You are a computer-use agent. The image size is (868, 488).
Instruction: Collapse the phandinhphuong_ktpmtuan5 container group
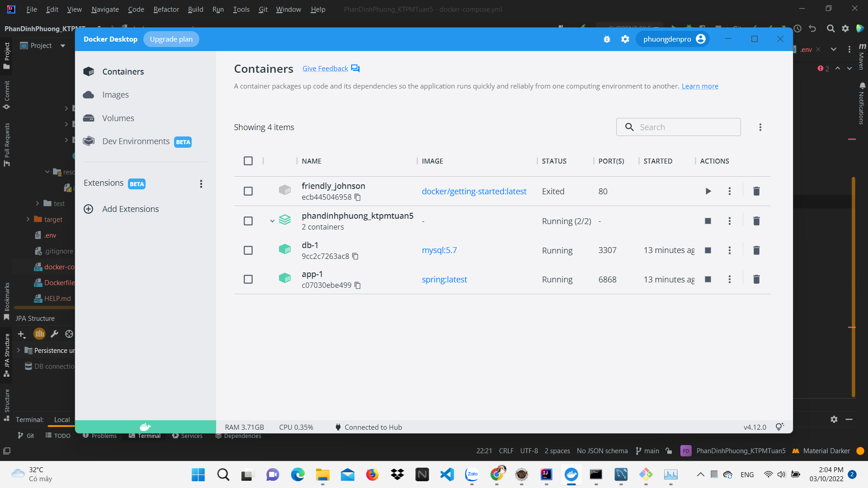coord(272,221)
